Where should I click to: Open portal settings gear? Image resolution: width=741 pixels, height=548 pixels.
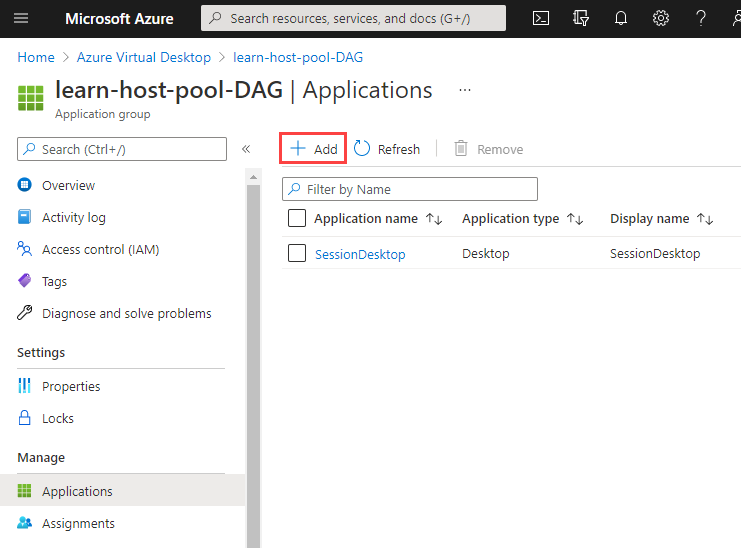click(661, 18)
